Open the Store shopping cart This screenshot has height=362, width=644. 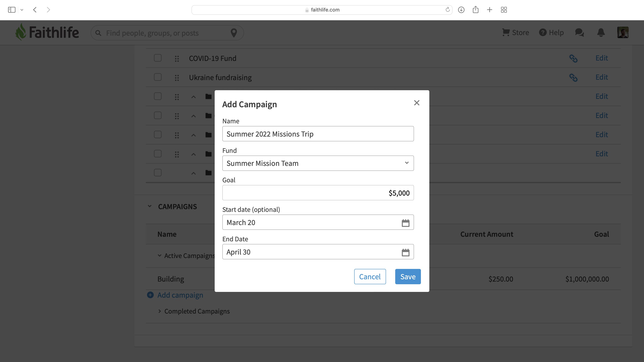point(516,33)
